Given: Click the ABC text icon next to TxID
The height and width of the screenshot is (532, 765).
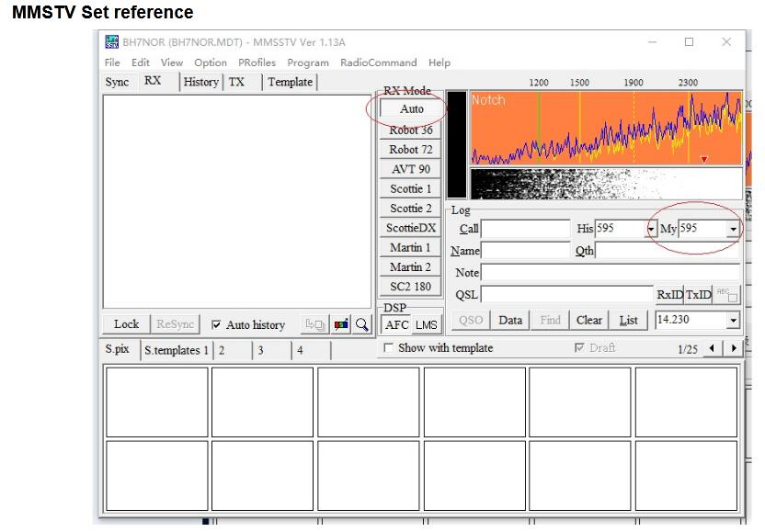Looking at the screenshot, I should tap(727, 295).
